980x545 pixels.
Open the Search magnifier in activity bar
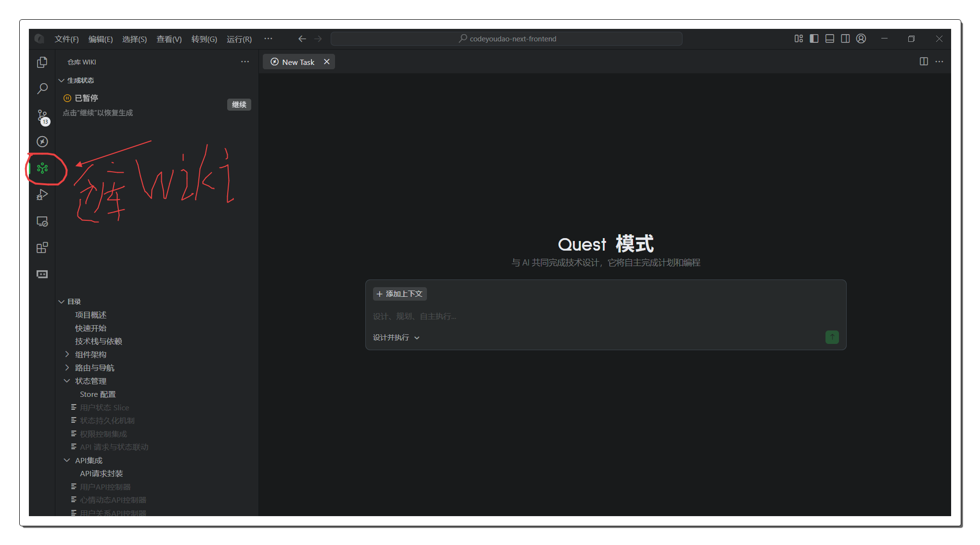click(42, 89)
